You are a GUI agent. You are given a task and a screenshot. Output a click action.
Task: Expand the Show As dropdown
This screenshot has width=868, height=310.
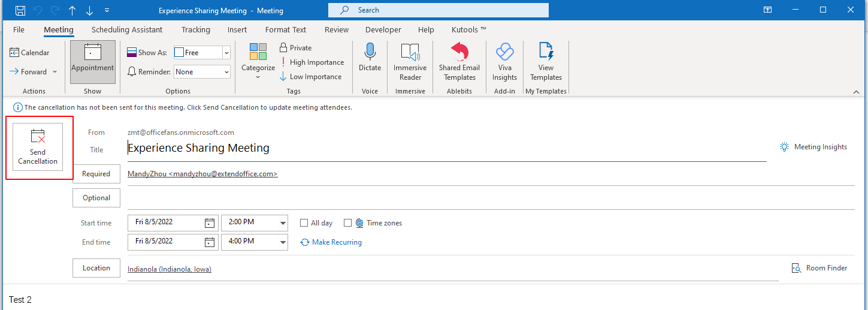pyautogui.click(x=226, y=53)
